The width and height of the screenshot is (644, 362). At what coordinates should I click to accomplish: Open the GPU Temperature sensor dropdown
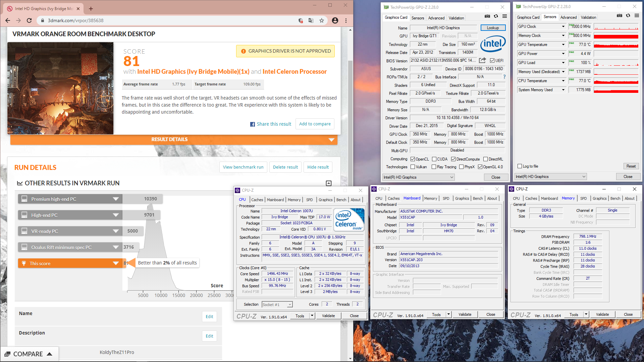pyautogui.click(x=563, y=45)
